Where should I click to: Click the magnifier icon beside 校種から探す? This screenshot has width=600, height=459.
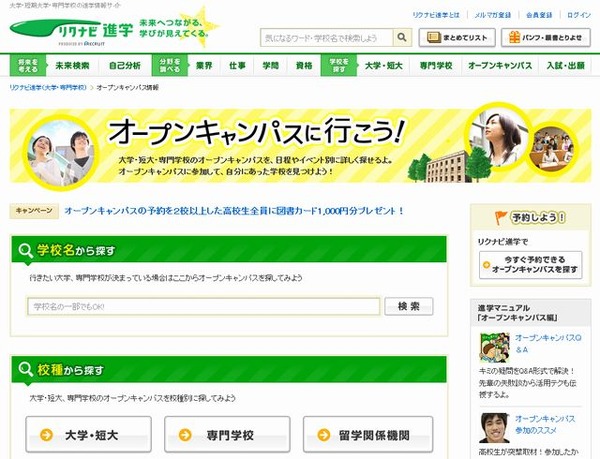26,370
